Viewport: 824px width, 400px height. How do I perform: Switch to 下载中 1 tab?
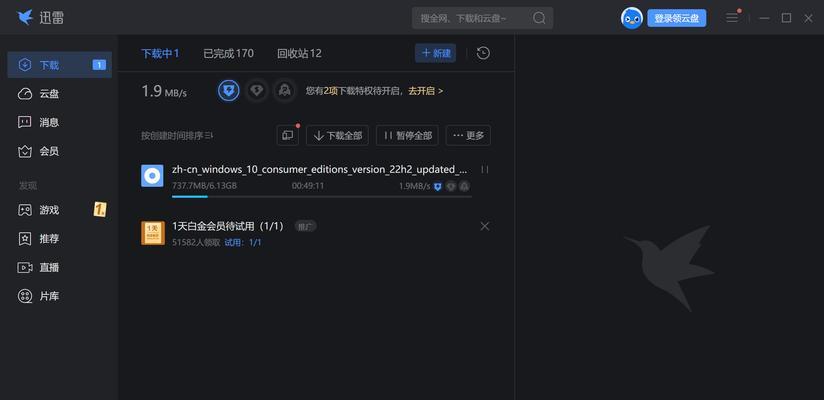160,53
